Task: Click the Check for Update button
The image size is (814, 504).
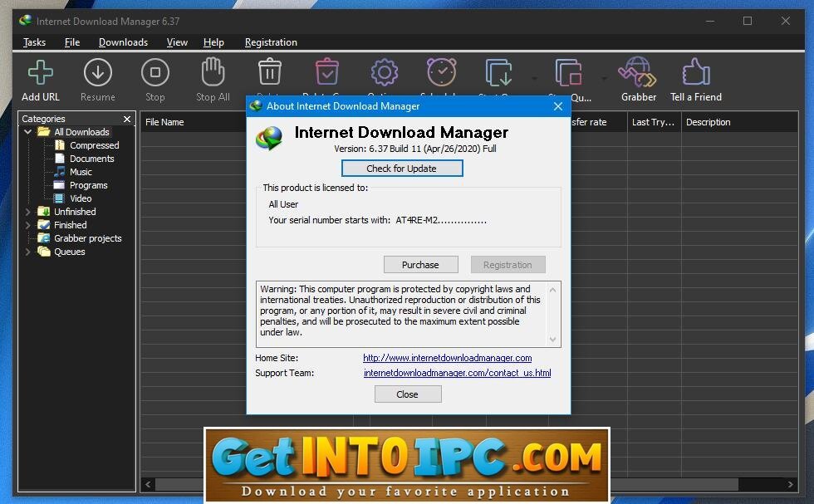Action: point(402,169)
